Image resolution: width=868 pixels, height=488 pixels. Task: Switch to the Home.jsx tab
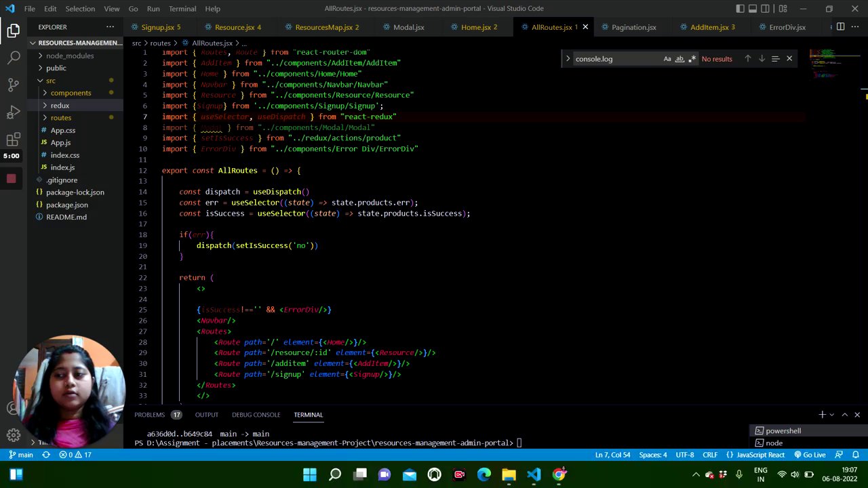(x=475, y=27)
